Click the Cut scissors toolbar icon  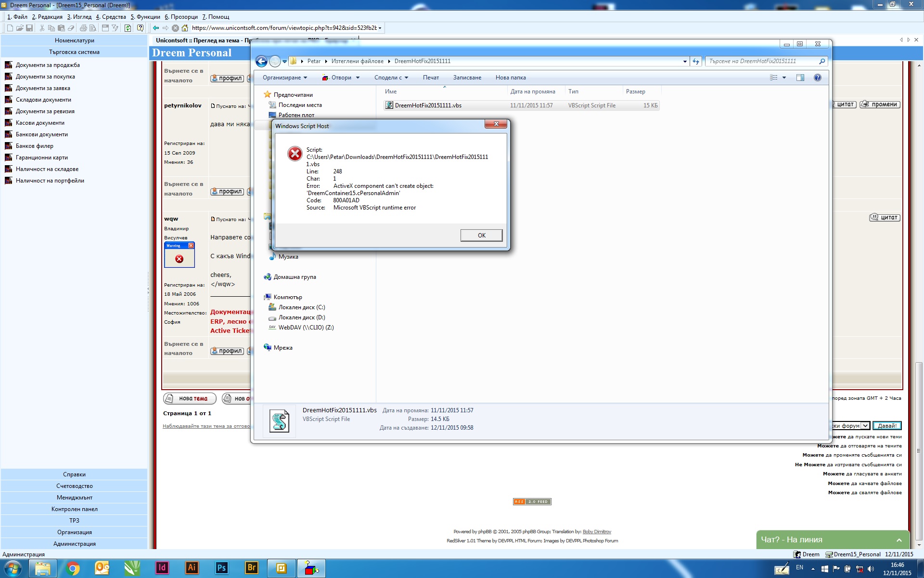(x=42, y=28)
